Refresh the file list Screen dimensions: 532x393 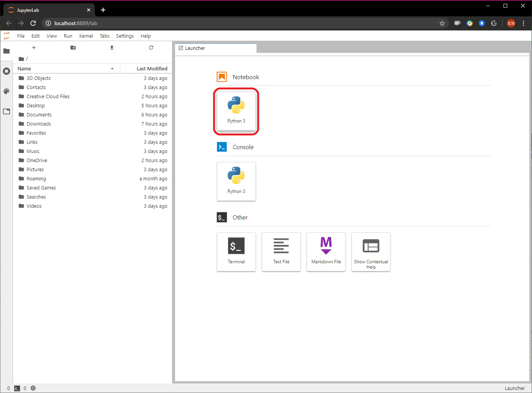[151, 48]
